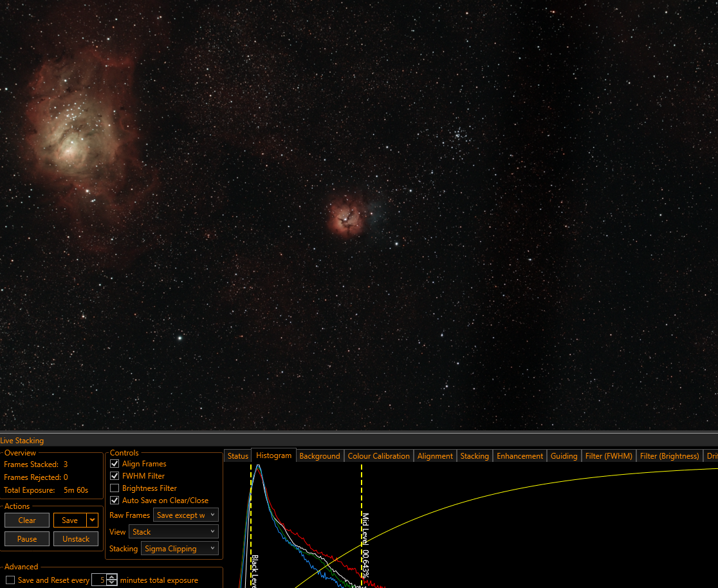Switch to the Alignment tab
This screenshot has height=588, width=718.
435,456
